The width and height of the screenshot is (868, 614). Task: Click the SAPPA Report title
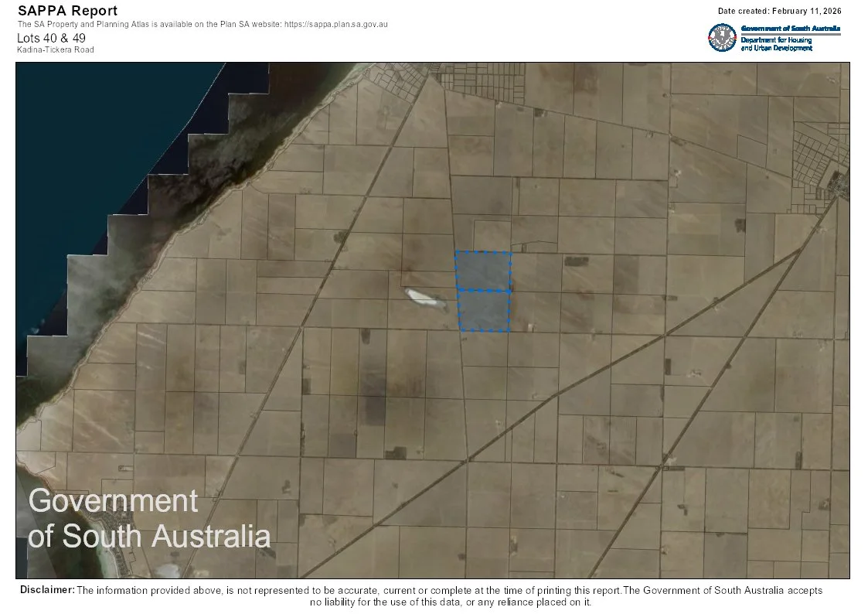[67, 10]
